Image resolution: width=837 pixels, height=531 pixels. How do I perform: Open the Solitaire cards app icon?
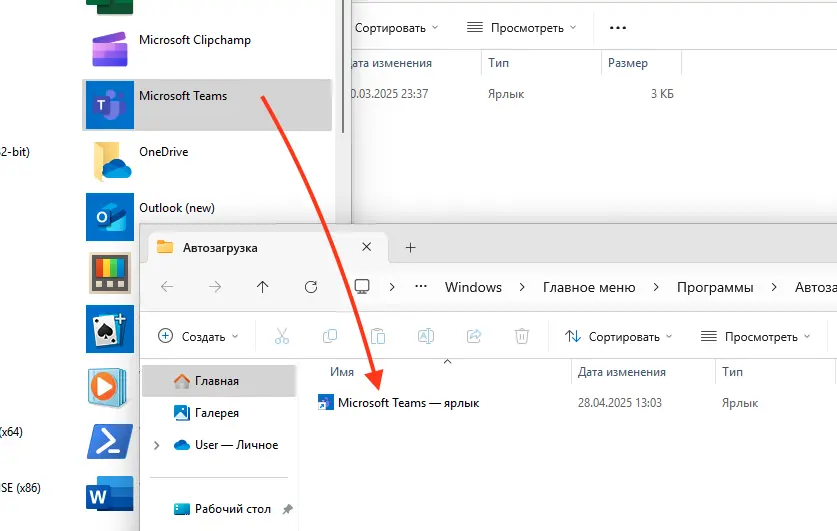click(x=110, y=329)
